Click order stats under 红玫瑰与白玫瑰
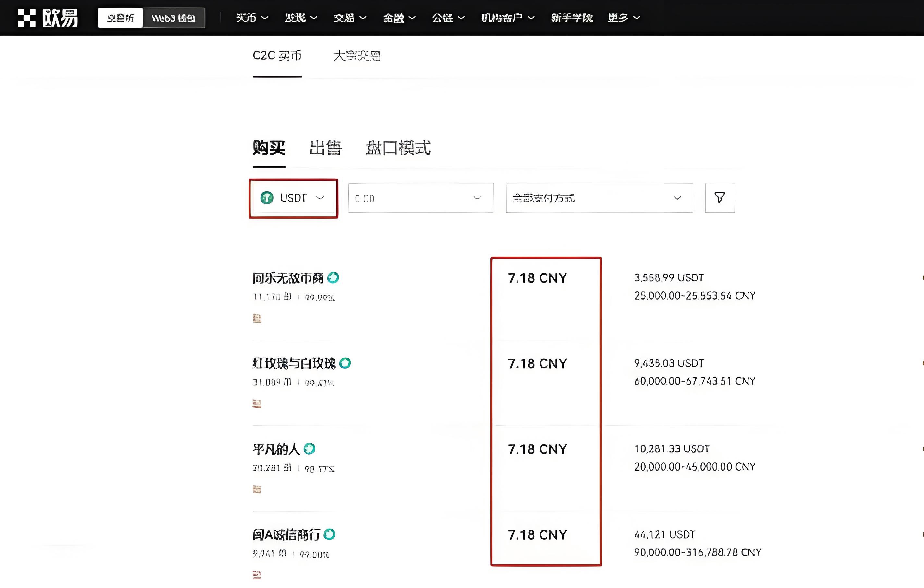This screenshot has width=924, height=588. [x=294, y=383]
